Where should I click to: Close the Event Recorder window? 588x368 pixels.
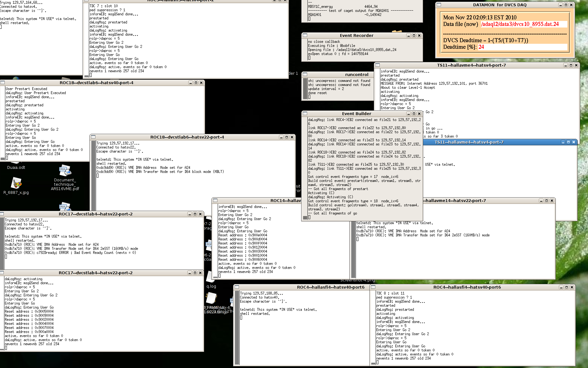pos(419,36)
